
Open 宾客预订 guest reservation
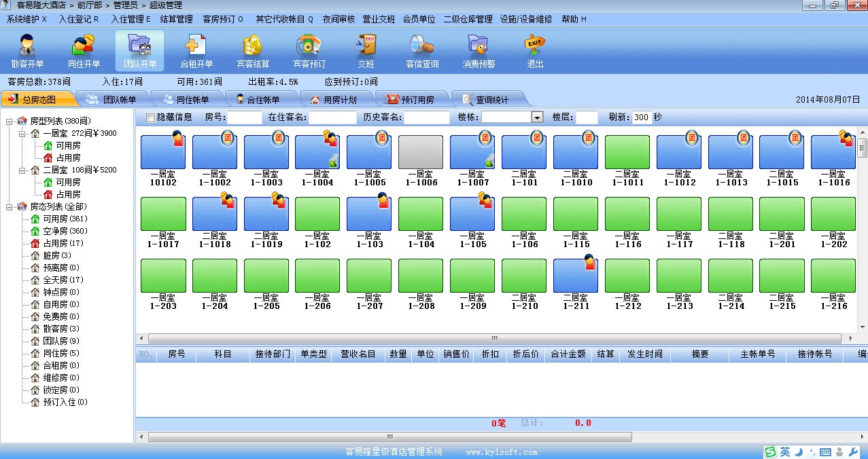click(309, 51)
